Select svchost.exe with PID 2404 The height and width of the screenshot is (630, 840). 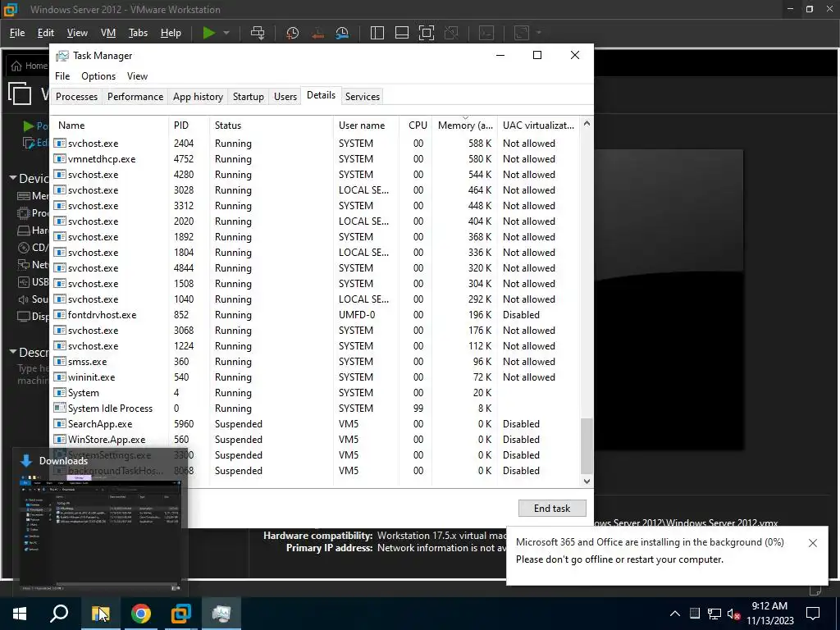(x=316, y=144)
